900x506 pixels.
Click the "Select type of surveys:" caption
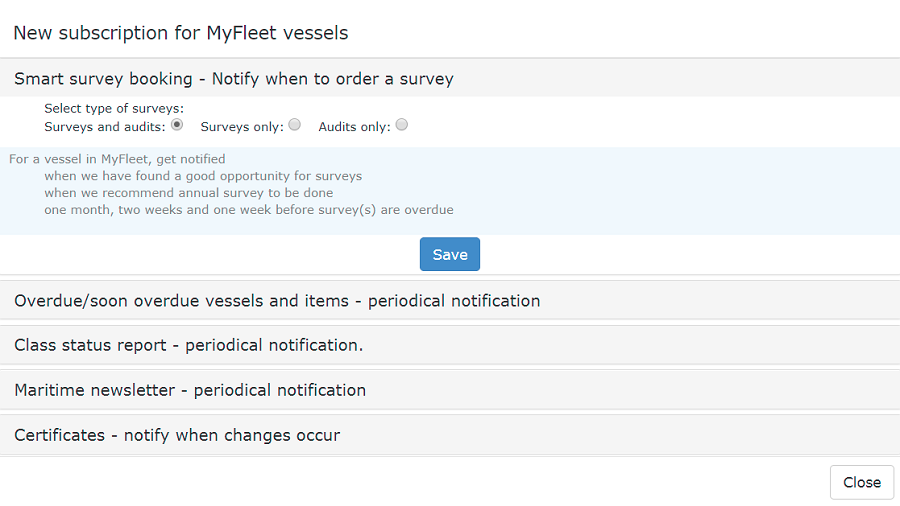click(114, 109)
